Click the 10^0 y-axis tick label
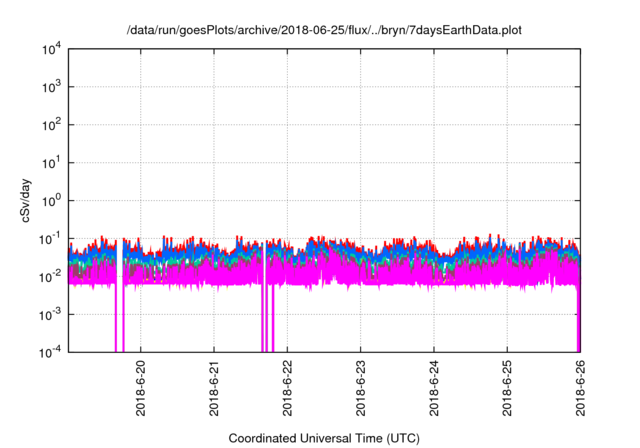Screen dimensions: 640x448 click(51, 201)
